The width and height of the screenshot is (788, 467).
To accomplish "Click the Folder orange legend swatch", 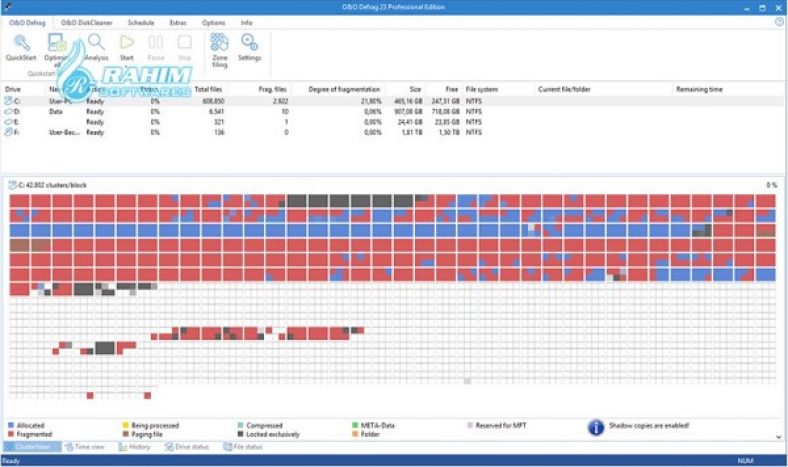I will pyautogui.click(x=355, y=434).
